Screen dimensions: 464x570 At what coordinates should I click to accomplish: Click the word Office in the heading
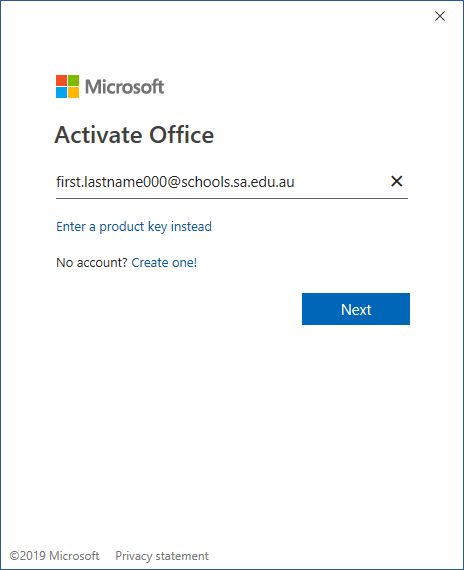[181, 135]
